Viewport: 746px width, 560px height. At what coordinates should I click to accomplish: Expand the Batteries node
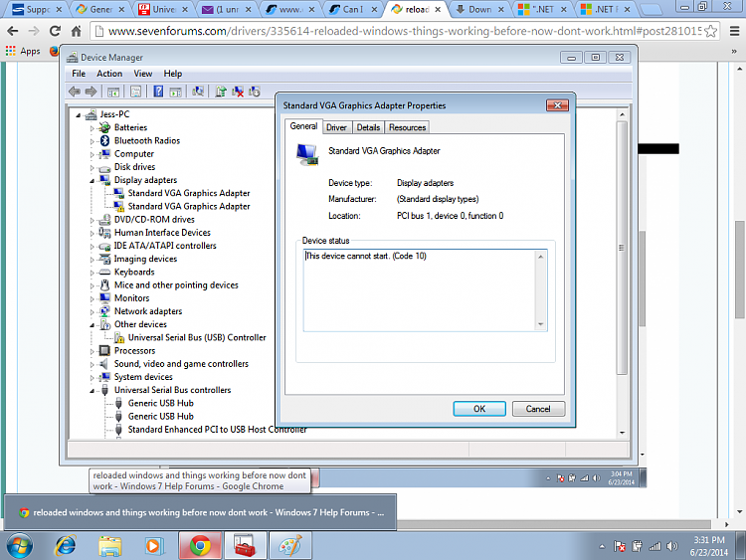93,128
